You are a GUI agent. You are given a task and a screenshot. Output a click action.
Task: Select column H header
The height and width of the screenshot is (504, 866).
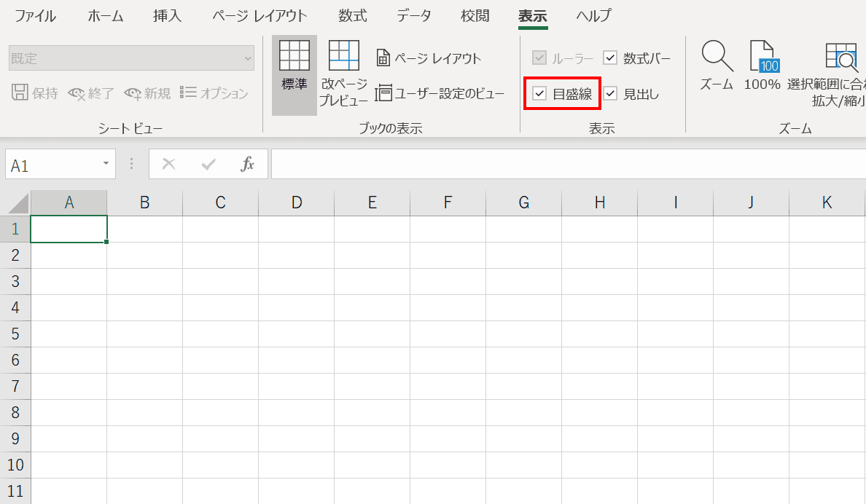600,202
